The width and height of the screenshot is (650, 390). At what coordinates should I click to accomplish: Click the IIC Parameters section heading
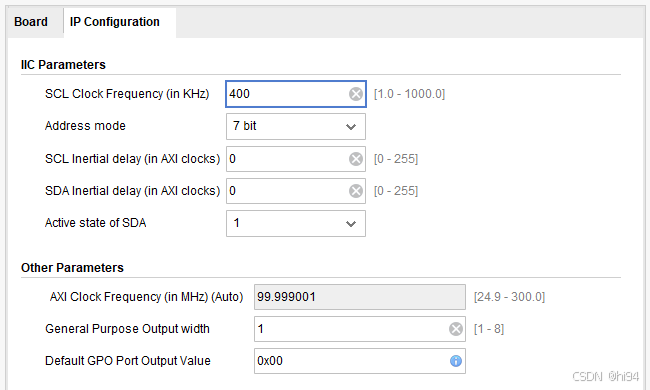63,65
